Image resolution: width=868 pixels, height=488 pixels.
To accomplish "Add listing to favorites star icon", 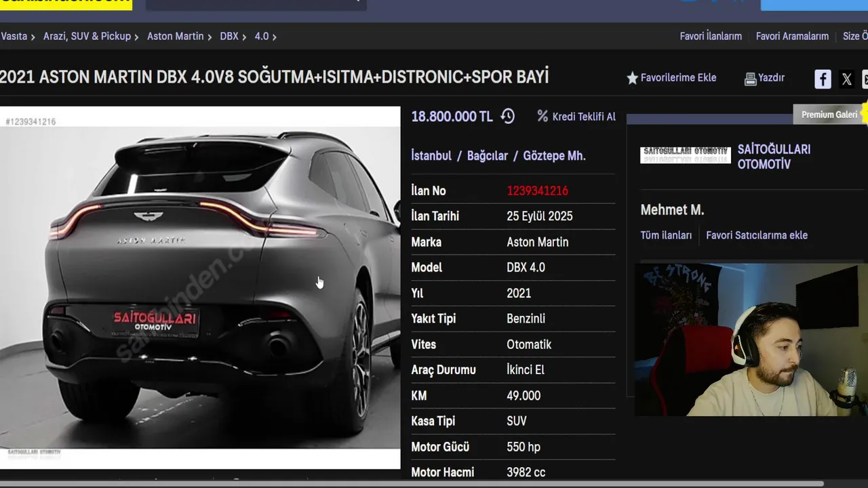I will [632, 79].
